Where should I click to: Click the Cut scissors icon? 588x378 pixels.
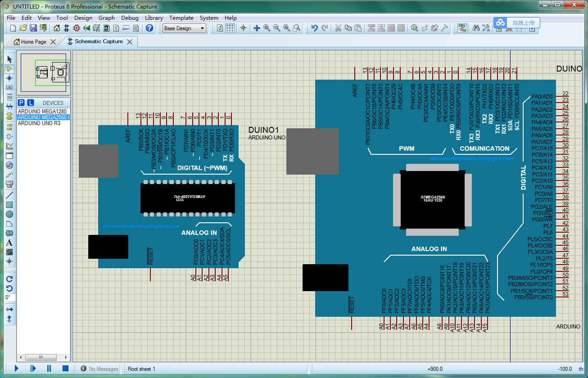click(338, 28)
